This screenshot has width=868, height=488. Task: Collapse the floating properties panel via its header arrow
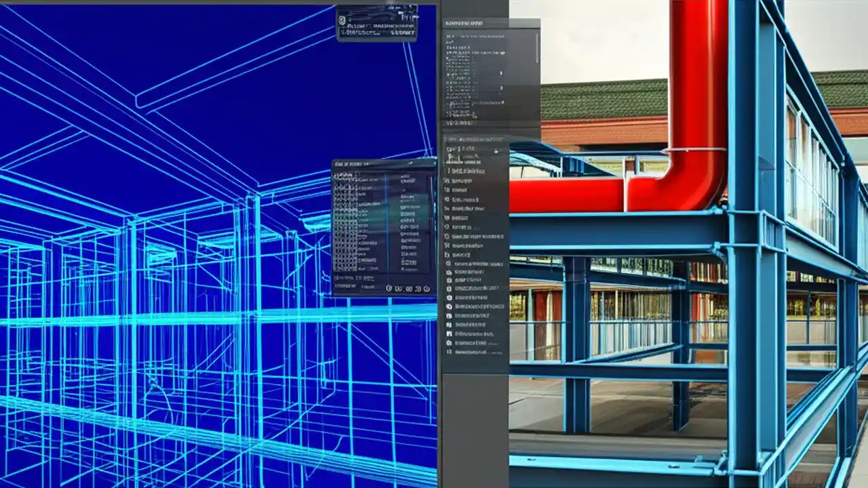pyautogui.click(x=431, y=163)
